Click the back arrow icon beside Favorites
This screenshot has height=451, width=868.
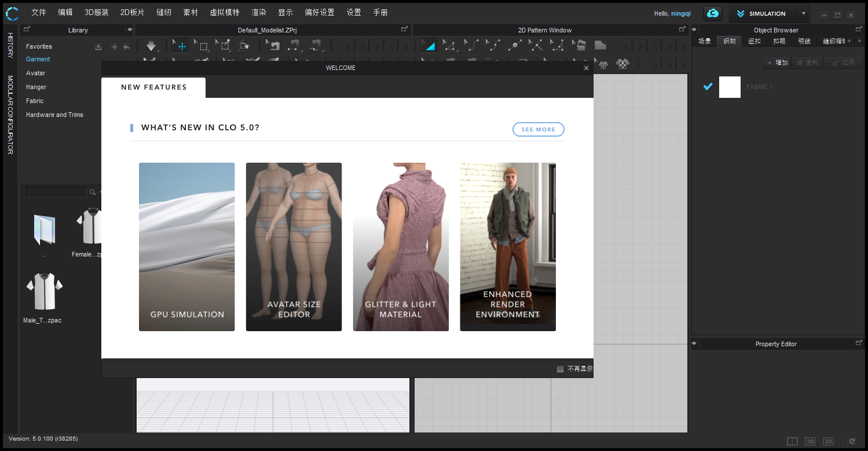tap(126, 47)
